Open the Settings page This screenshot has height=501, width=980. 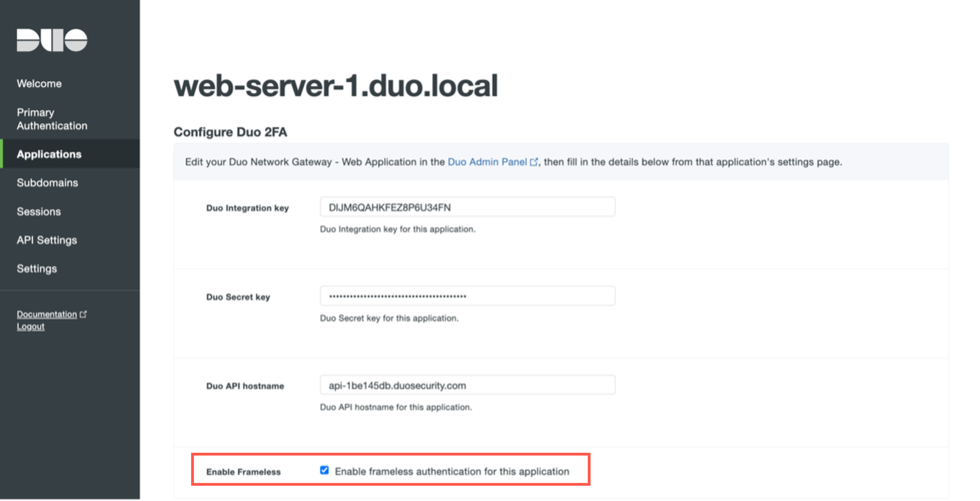(36, 268)
